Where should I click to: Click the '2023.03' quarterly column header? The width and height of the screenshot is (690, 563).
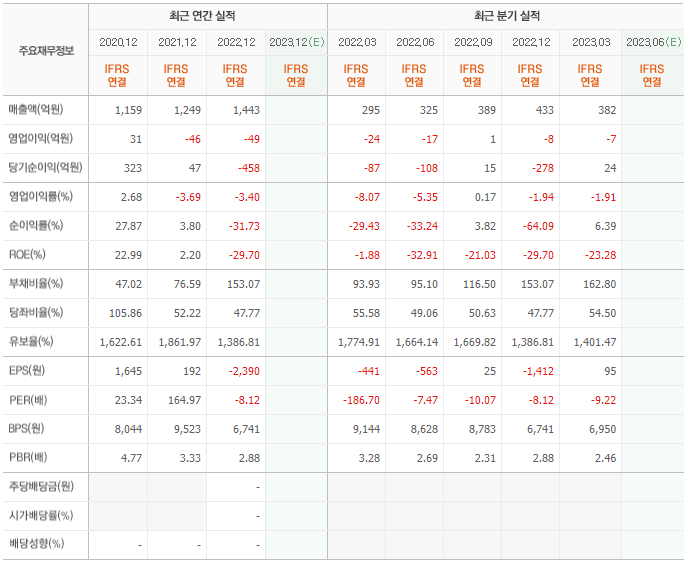591,42
